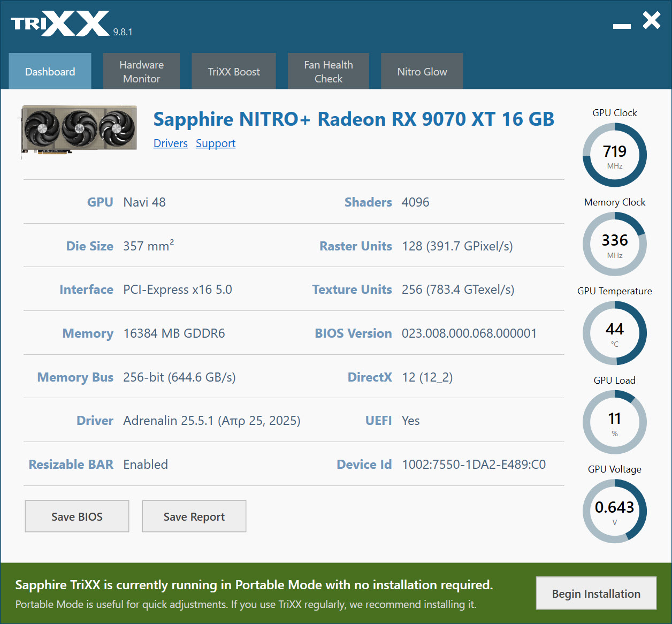
Task: Select Interface value PCI-Express x16 5.0
Action: 178,290
